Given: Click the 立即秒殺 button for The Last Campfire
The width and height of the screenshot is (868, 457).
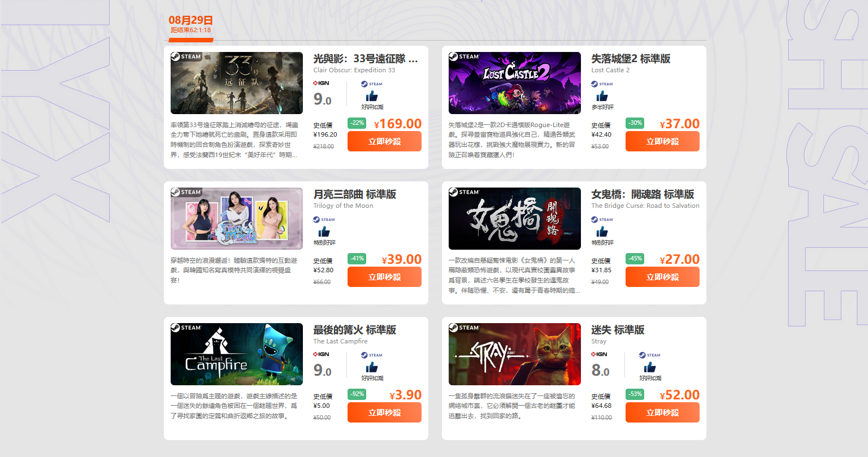Looking at the screenshot, I should (384, 412).
